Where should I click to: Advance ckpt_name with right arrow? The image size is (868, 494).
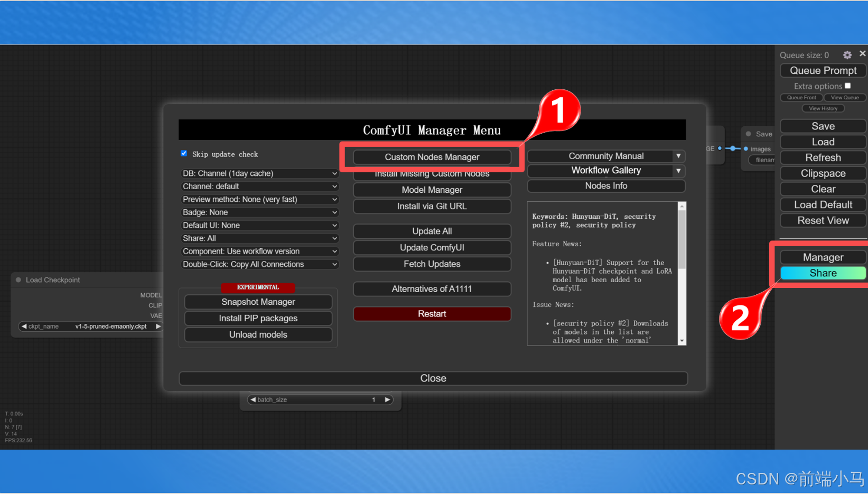tap(157, 327)
